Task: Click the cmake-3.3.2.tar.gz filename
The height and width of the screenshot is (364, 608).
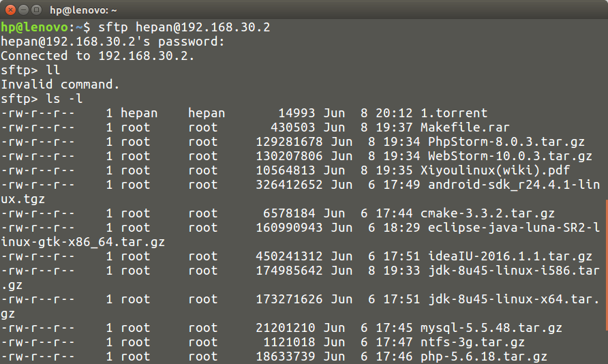Action: point(487,213)
